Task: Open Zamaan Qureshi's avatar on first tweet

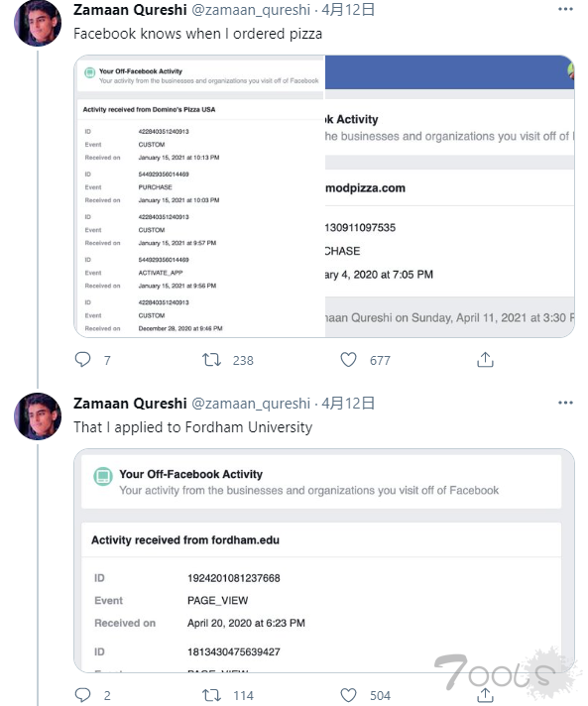Action: point(38,23)
